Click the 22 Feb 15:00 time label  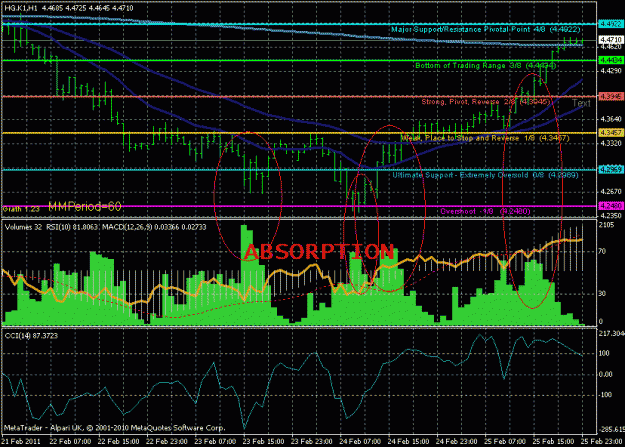coord(118,441)
